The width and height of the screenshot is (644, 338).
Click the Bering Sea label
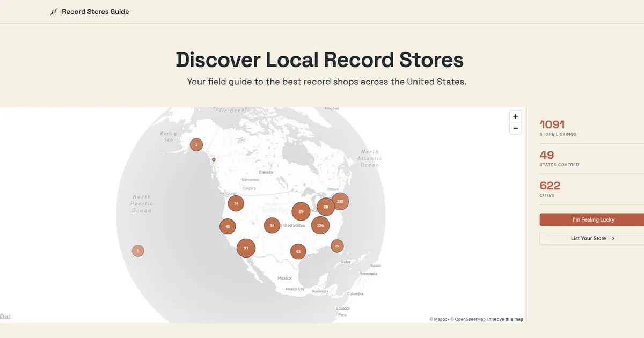click(169, 137)
